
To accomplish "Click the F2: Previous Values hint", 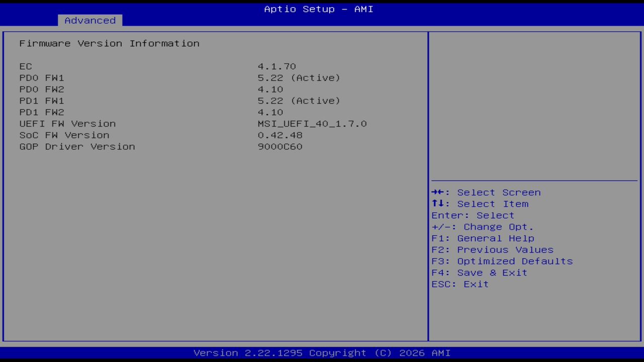I will (493, 250).
